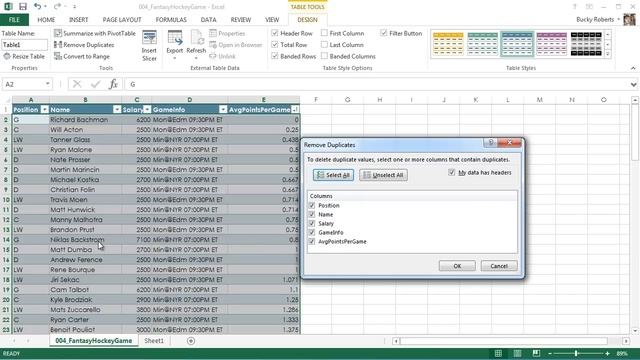
Task: Open the Name column filter dropdown
Action: coord(117,109)
